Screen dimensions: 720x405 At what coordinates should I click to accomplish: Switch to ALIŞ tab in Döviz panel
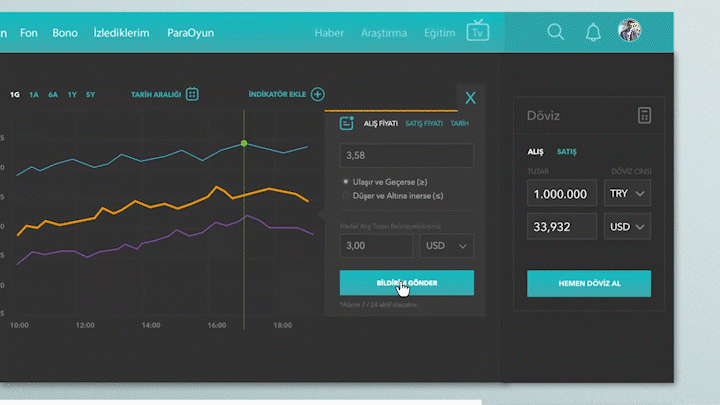tap(535, 152)
